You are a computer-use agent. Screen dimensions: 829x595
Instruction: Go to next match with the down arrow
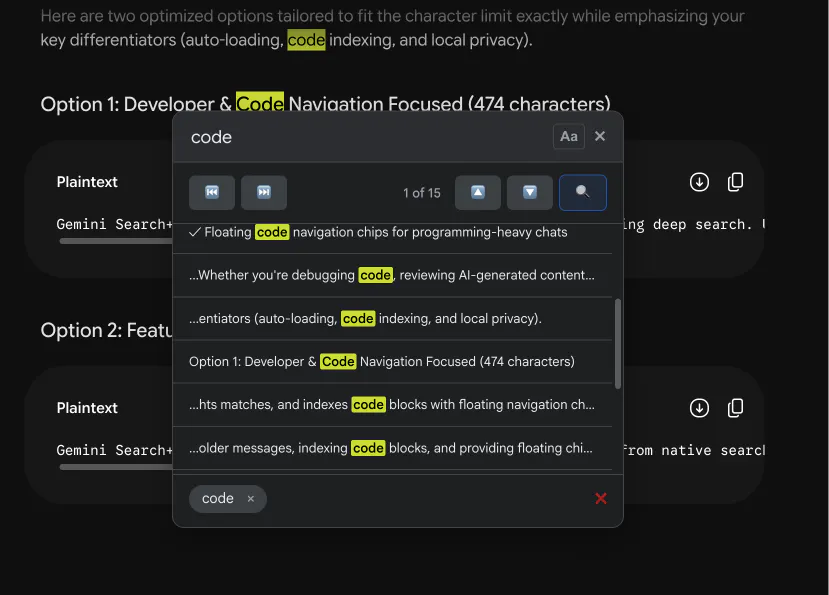(x=530, y=193)
